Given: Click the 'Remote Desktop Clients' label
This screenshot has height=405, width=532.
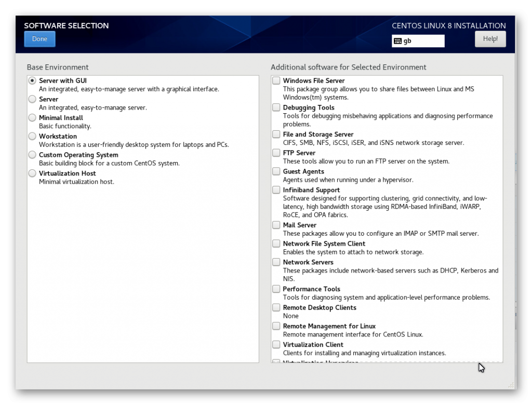Looking at the screenshot, I should 320,308.
